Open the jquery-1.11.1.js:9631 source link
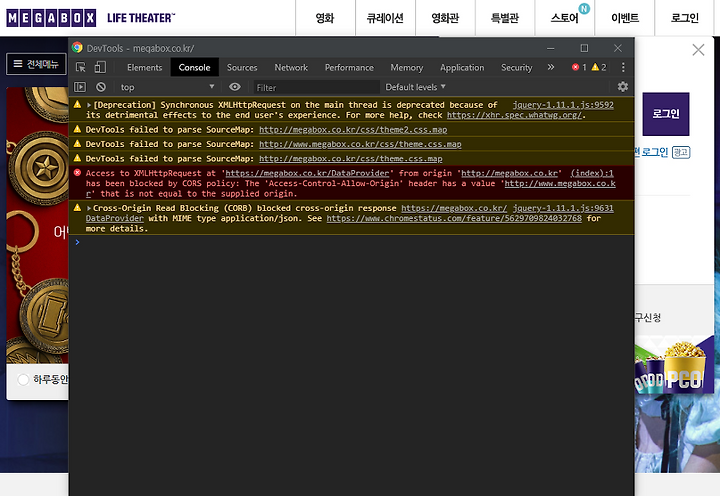720x496 pixels. pos(563,208)
